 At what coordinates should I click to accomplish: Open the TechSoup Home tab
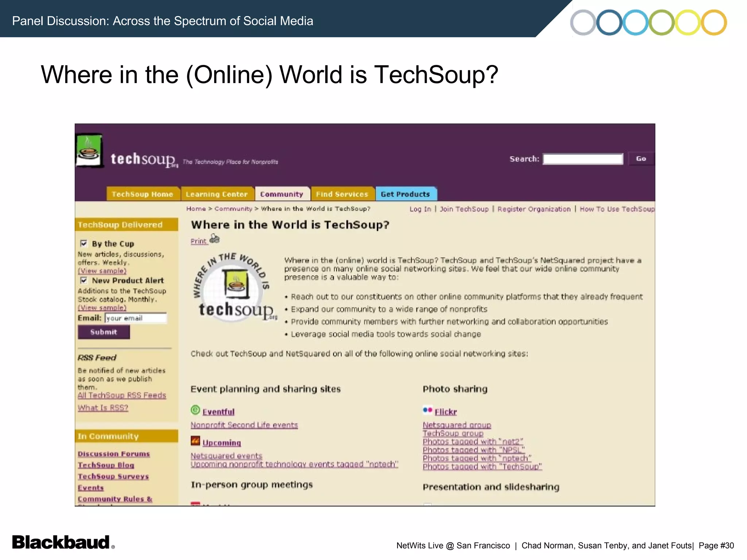pos(143,194)
